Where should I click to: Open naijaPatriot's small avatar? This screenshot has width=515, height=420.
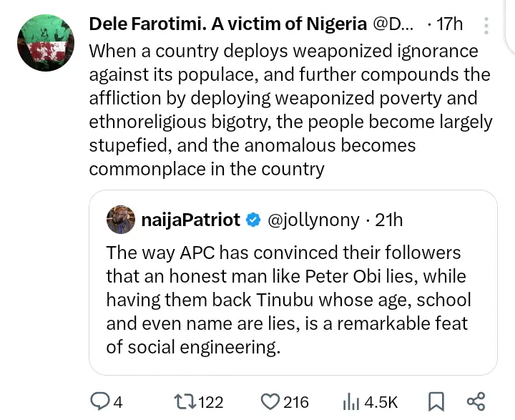coord(121,220)
